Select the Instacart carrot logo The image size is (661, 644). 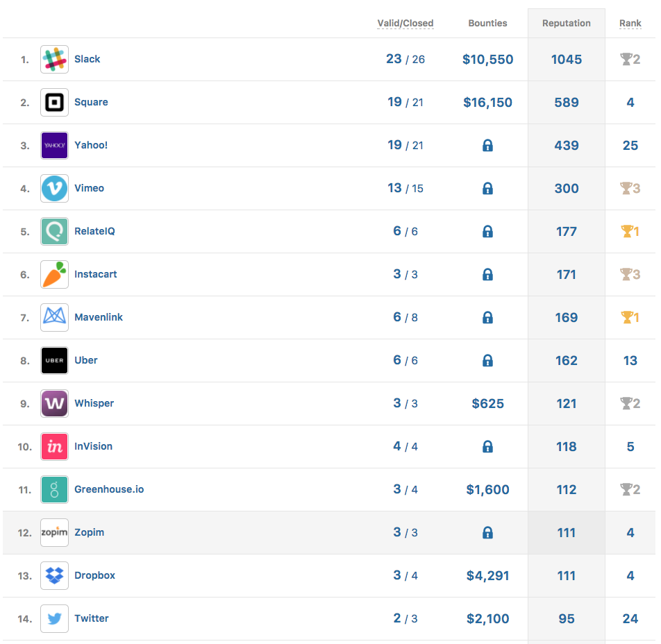pos(54,275)
